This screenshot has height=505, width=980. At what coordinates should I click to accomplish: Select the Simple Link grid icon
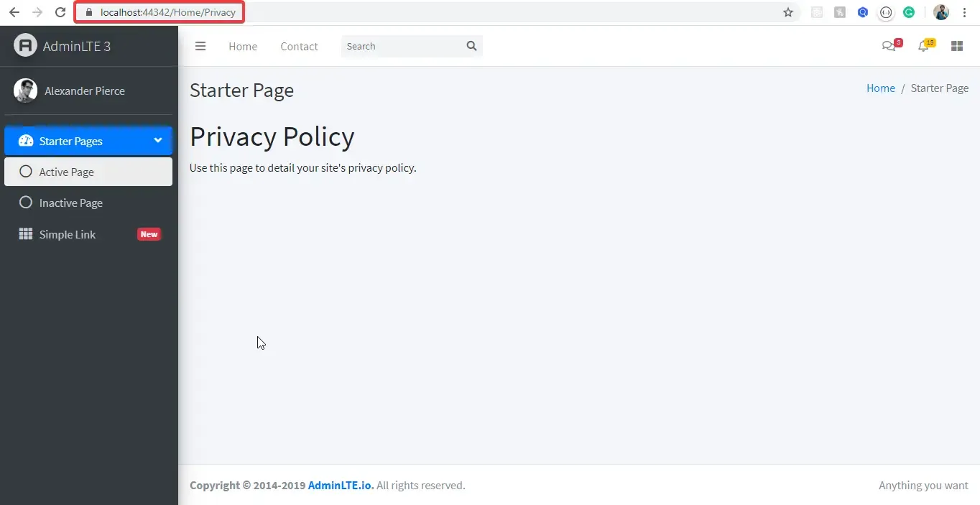[25, 234]
